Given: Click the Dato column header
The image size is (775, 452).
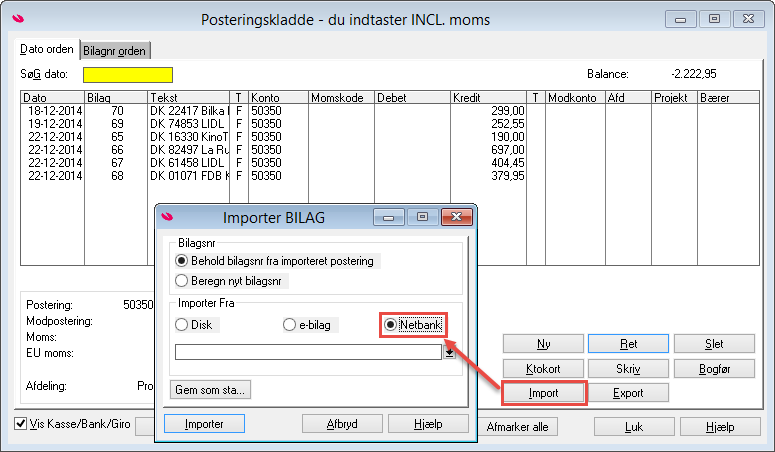Looking at the screenshot, I should point(52,97).
